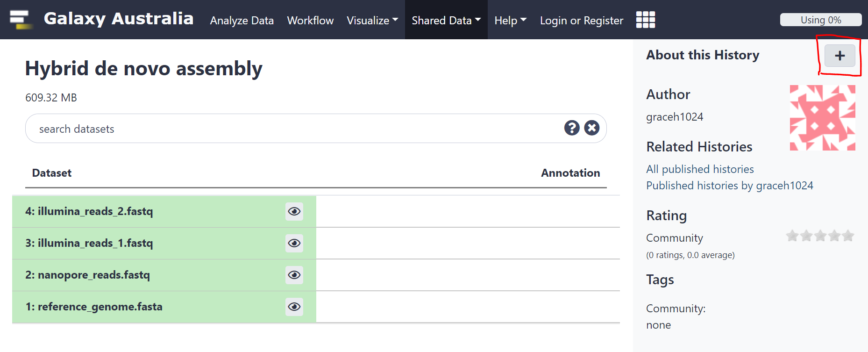868x352 pixels.
Task: View the illumina_reads_2.fastq dataset eye icon
Action: (294, 212)
